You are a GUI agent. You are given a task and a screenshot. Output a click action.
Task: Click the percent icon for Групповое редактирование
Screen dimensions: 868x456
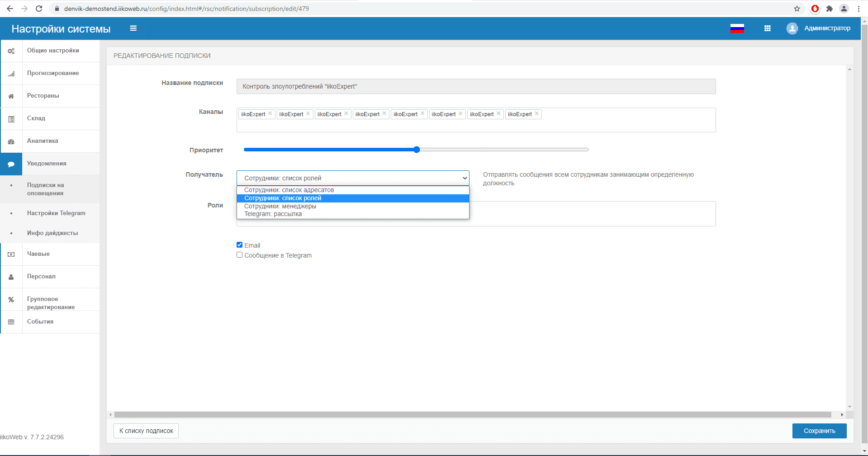[x=11, y=300]
